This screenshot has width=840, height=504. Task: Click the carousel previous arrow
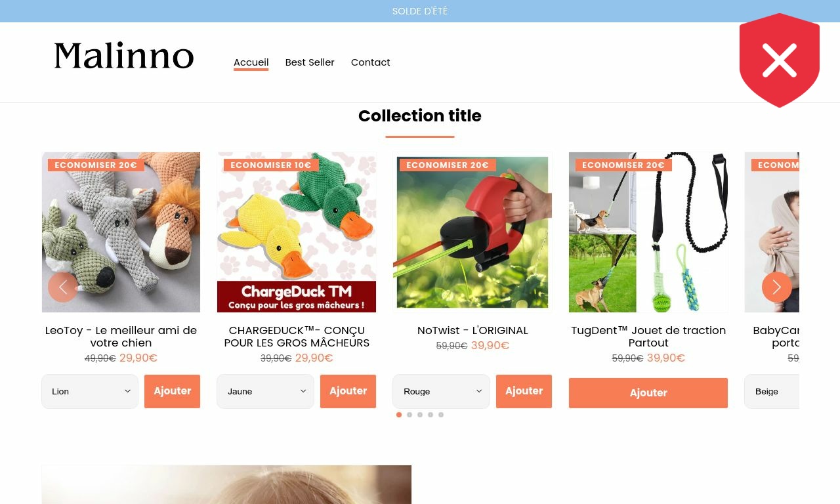click(x=63, y=287)
